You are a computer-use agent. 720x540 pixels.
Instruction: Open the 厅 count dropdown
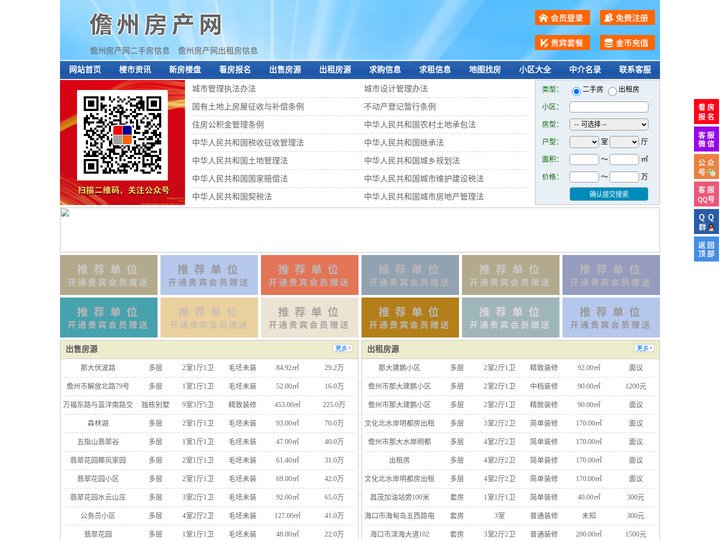click(624, 142)
